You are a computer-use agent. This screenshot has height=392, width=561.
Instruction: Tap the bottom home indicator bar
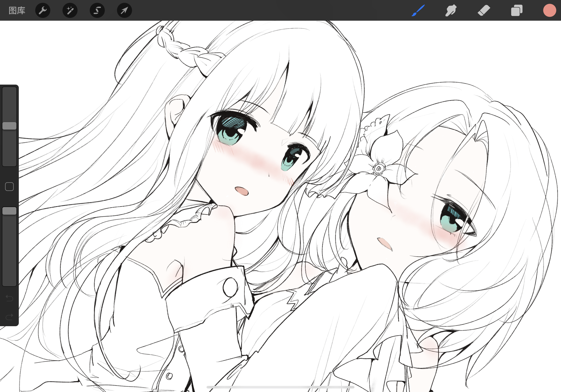pyautogui.click(x=280, y=387)
